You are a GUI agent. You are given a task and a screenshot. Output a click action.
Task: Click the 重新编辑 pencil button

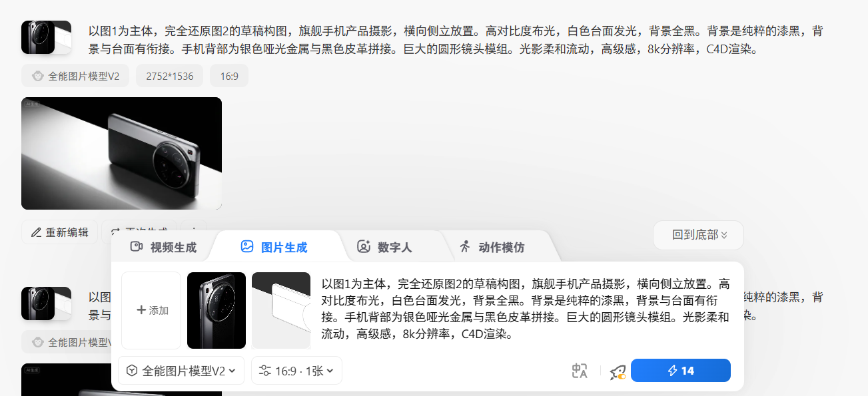pos(59,232)
